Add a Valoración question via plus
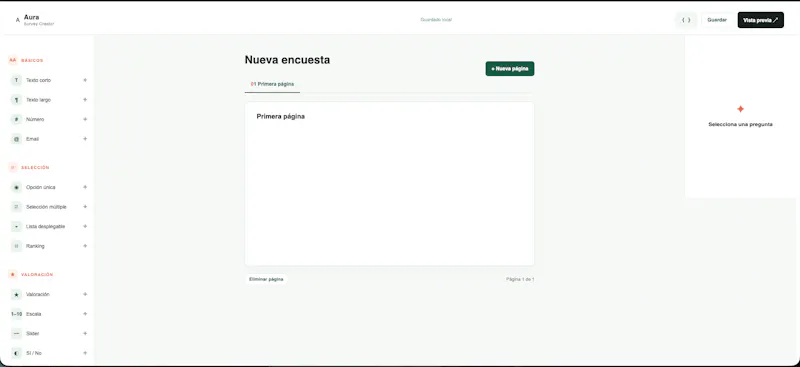This screenshot has width=800, height=367. (85, 295)
